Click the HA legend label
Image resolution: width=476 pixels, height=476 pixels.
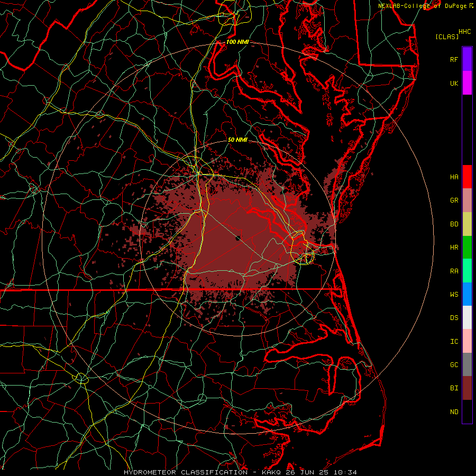click(x=454, y=177)
